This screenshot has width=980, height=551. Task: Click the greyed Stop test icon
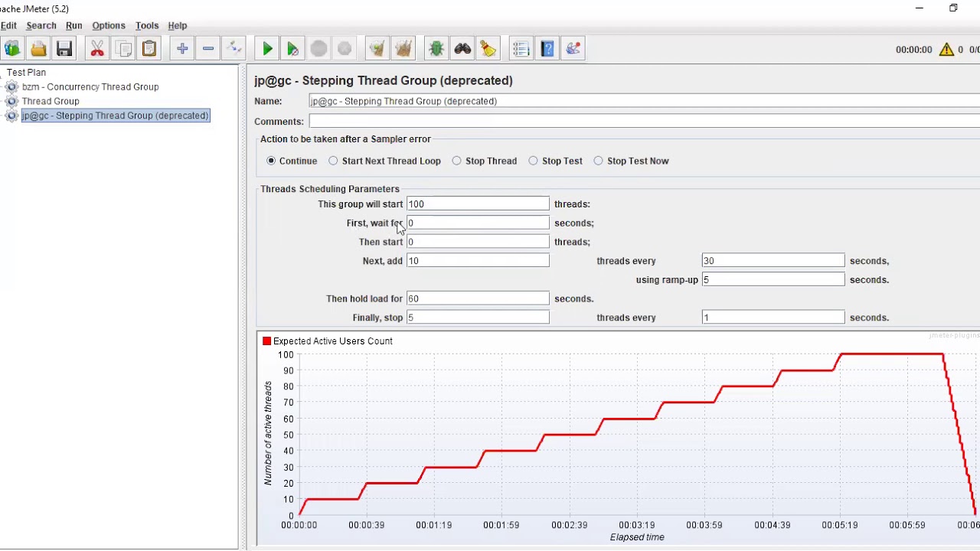[318, 49]
